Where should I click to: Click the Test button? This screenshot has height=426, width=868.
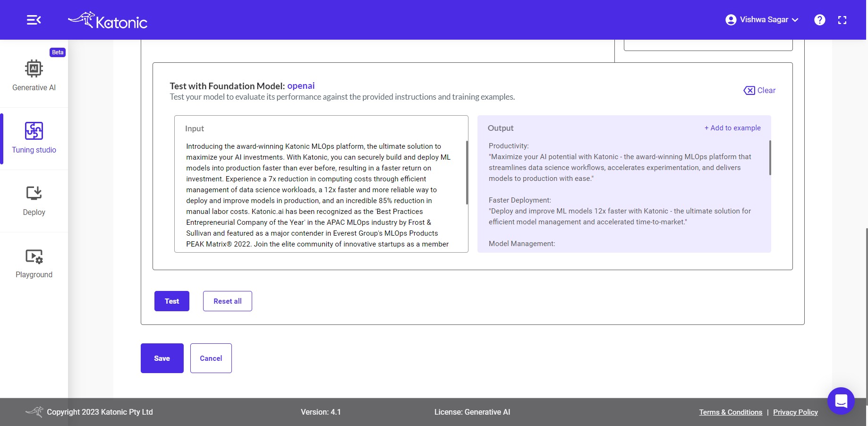172,301
